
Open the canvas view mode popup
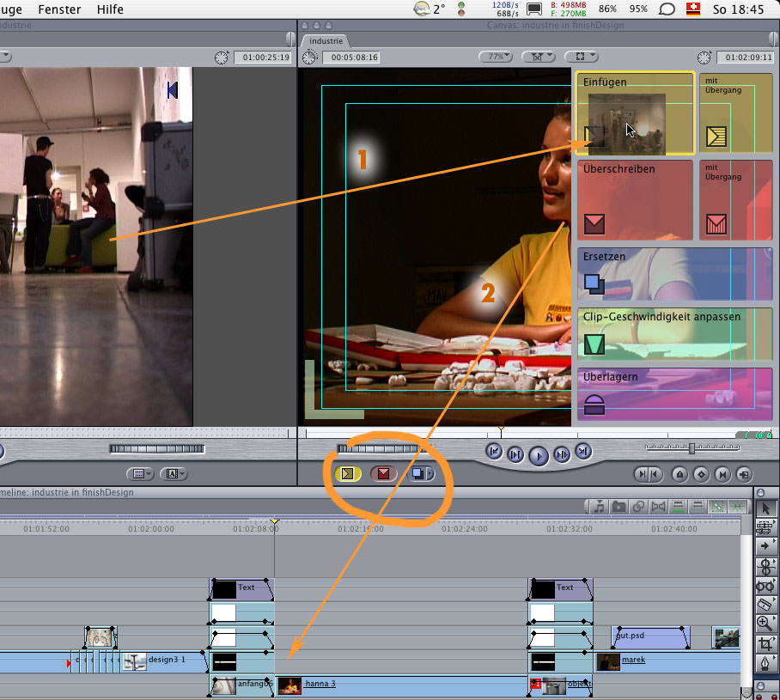[582, 57]
